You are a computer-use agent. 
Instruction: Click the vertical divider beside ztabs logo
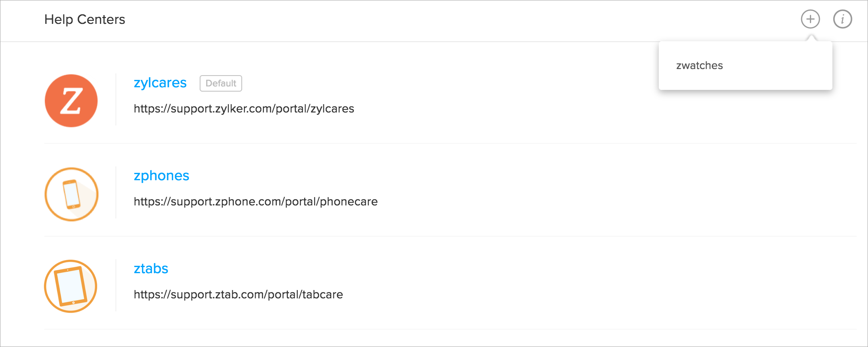(x=116, y=285)
